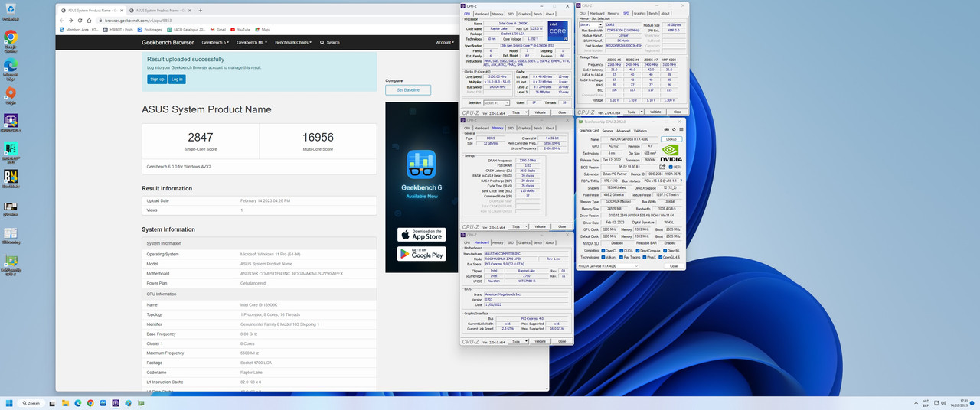Image resolution: width=980 pixels, height=410 pixels.
Task: Open the Maps bookmark
Action: pos(263,29)
